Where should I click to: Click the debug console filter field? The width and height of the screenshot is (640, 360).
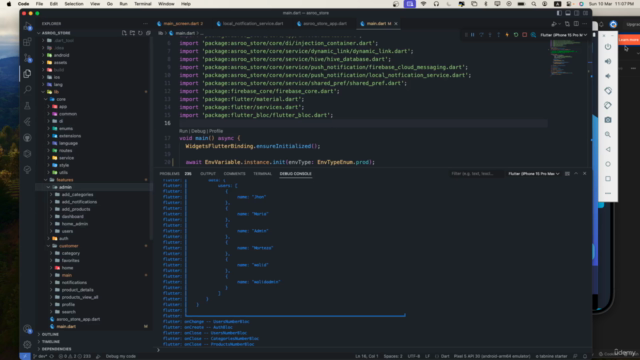click(476, 174)
